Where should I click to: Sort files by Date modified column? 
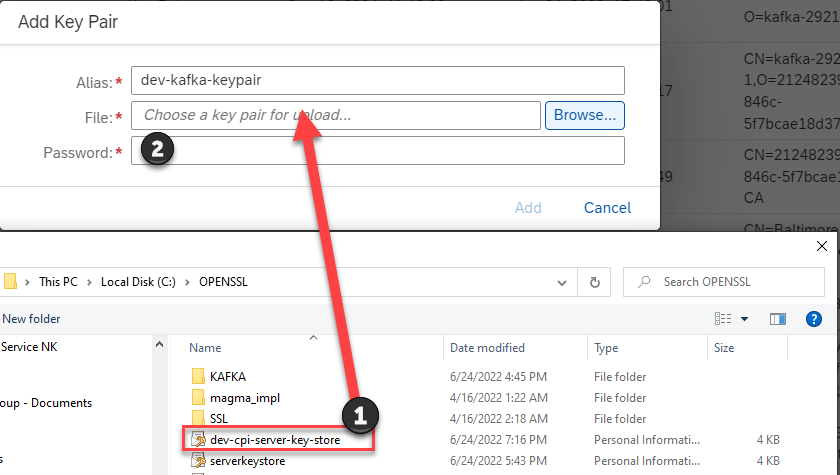click(489, 348)
